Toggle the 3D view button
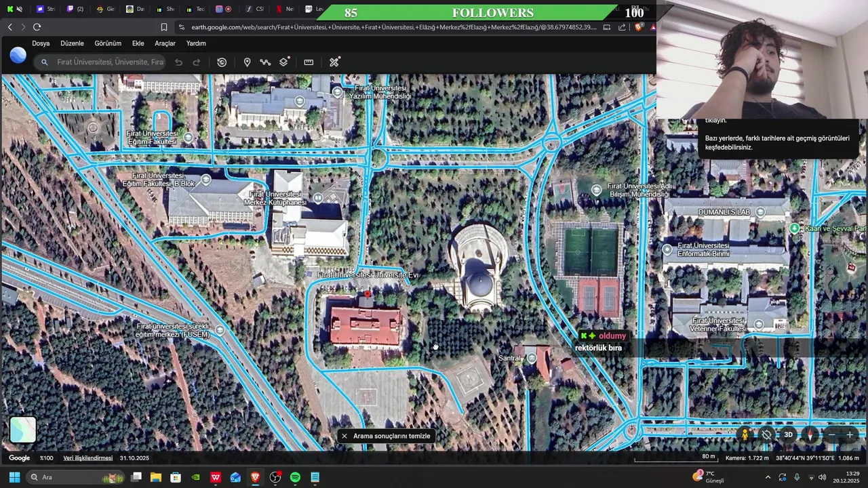Image resolution: width=868 pixels, height=488 pixels. pos(788,434)
